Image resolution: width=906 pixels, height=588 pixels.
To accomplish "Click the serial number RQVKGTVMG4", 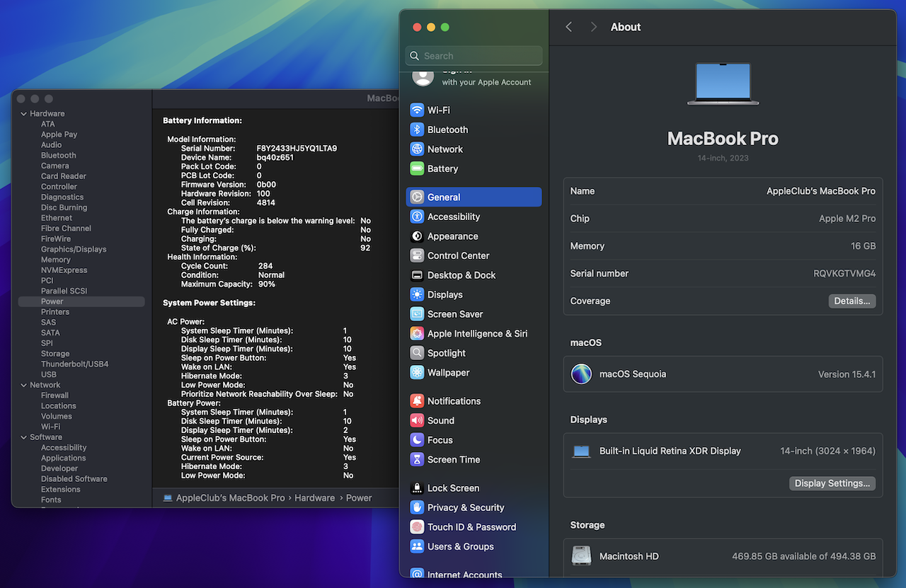I will [x=844, y=274].
